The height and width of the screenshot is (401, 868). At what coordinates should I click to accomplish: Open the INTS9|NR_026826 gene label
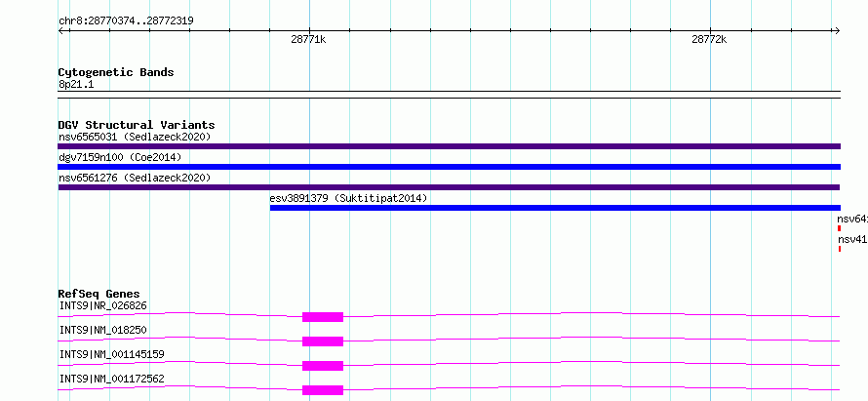tap(103, 305)
